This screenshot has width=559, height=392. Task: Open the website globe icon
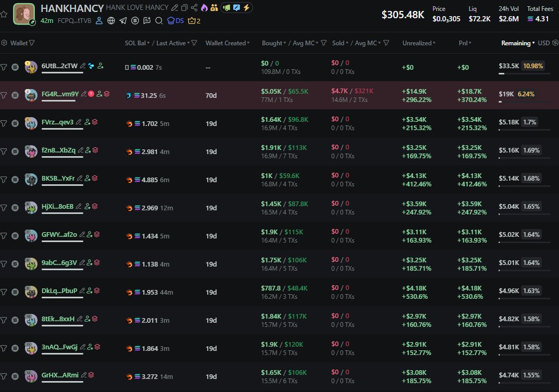[x=111, y=21]
